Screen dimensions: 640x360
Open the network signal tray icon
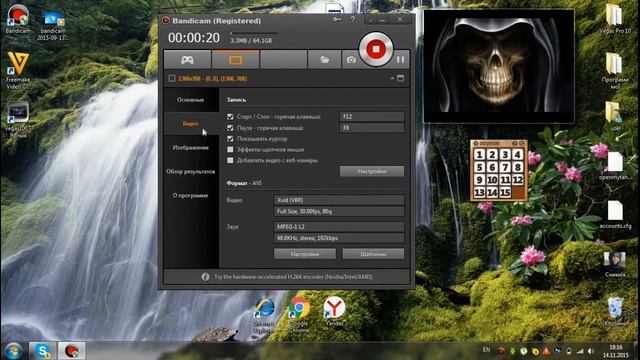(580, 351)
